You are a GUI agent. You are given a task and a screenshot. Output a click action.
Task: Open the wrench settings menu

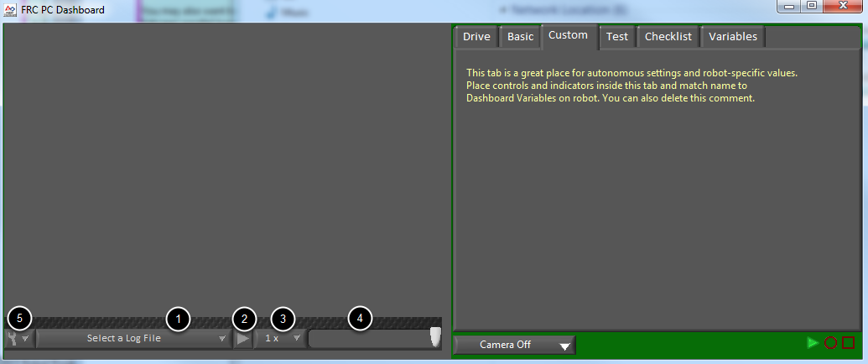(18, 338)
